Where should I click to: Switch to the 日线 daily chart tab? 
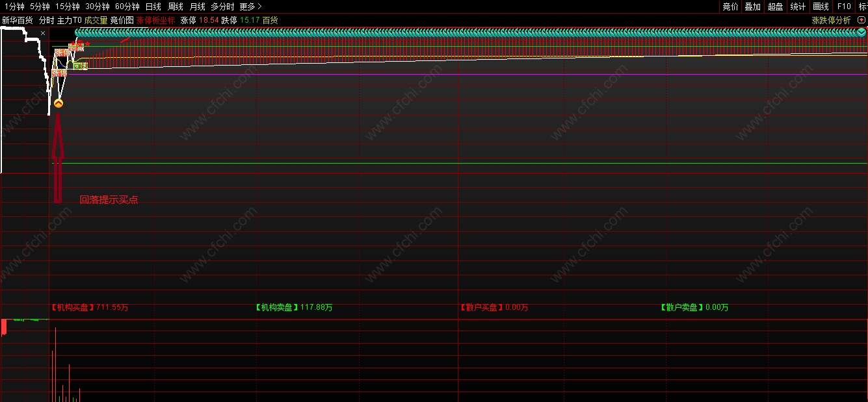153,6
